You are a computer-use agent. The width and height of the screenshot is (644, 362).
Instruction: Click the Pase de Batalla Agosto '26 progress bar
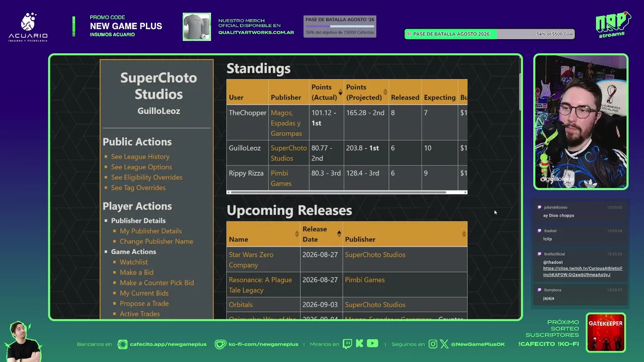click(340, 26)
